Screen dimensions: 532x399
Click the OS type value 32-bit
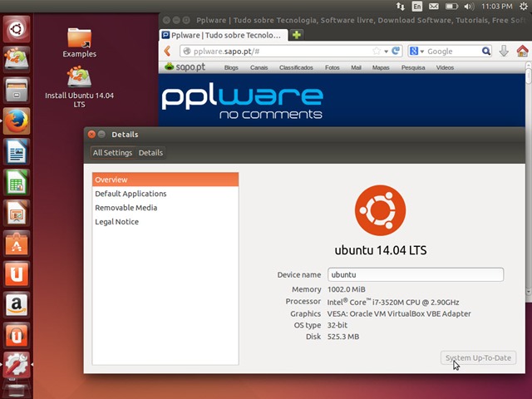[x=337, y=325]
